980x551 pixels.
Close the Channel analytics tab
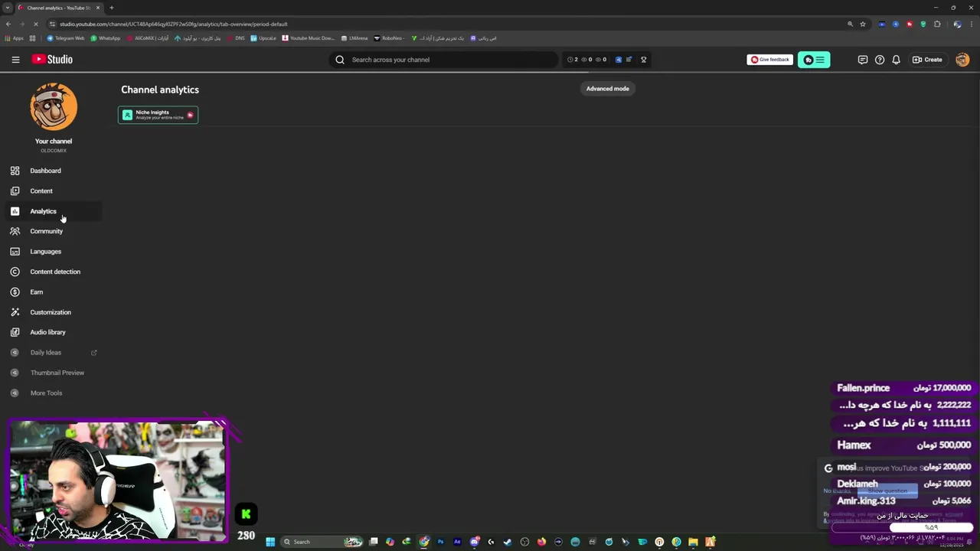pos(97,8)
